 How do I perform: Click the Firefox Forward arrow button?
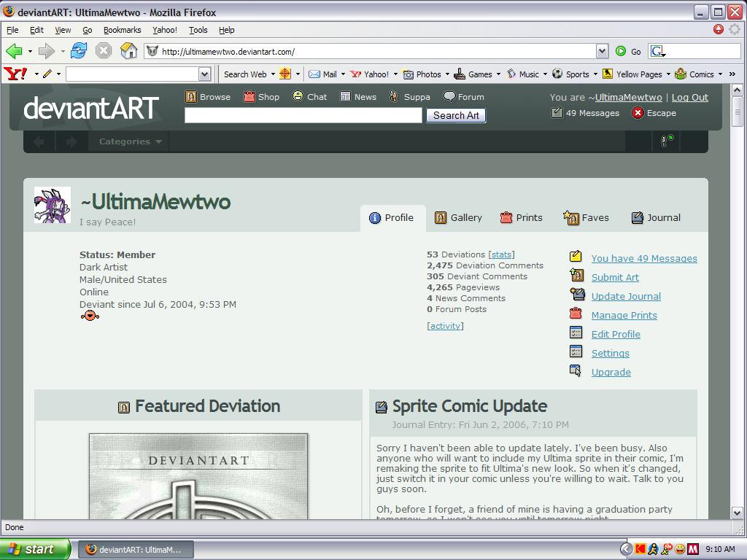click(x=47, y=50)
